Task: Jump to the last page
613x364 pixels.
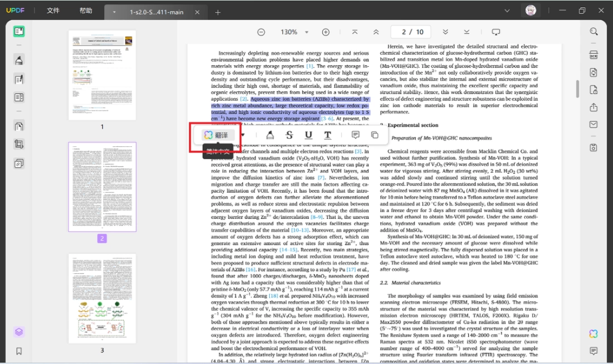Action: point(466,32)
